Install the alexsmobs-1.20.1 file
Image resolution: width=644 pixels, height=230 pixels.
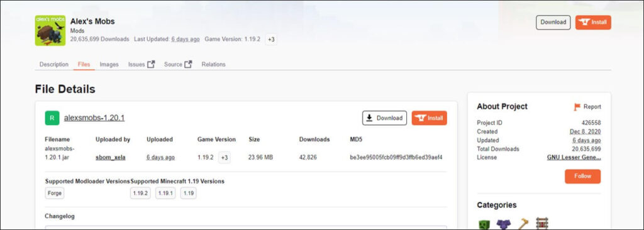[x=429, y=118]
